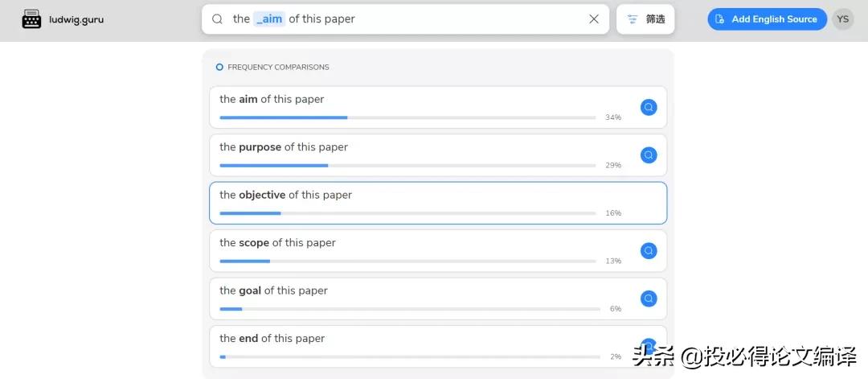This screenshot has height=379, width=868.
Task: Click the Add English Source button
Action: (x=767, y=19)
